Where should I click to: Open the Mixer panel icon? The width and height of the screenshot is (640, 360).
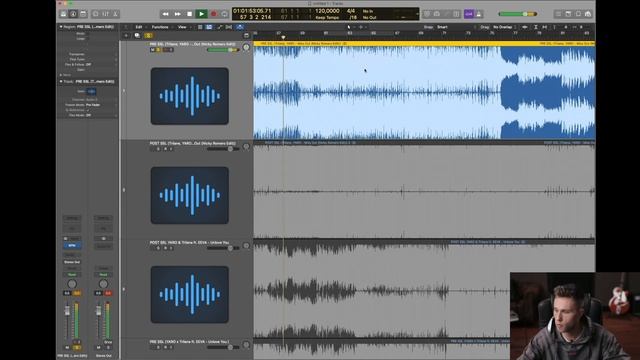106,14
